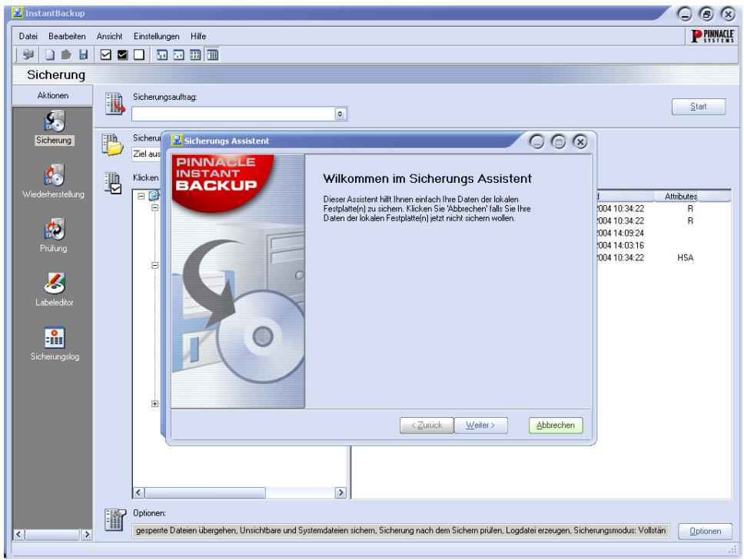
Task: Click the file tree scrollbar left arrow
Action: tap(138, 492)
